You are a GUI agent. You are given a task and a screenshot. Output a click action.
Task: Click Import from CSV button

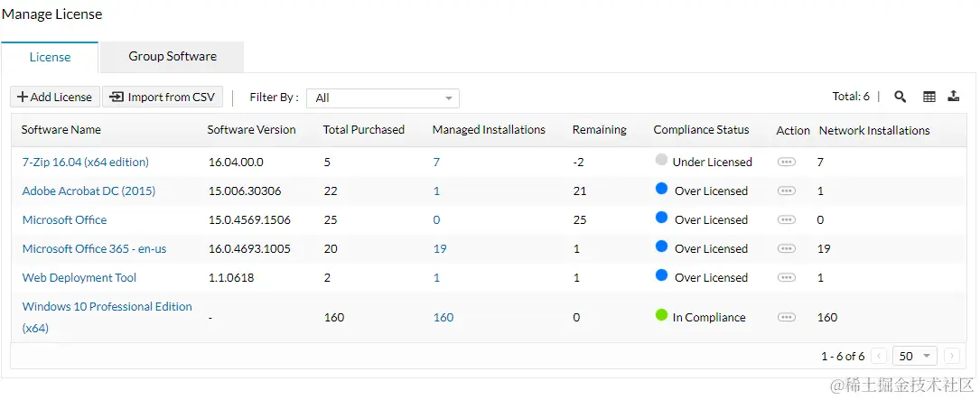coord(163,97)
